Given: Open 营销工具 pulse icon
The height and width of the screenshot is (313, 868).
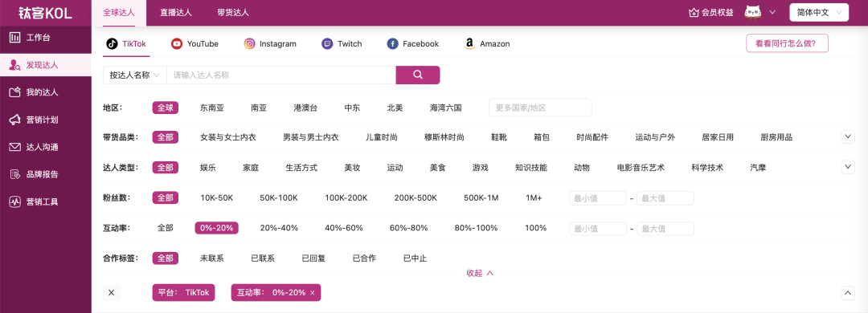Looking at the screenshot, I should pos(15,202).
